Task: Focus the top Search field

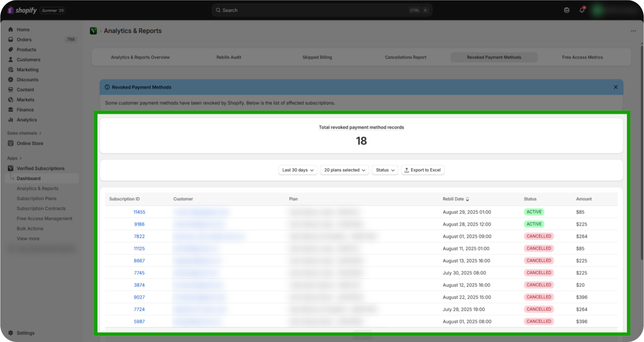Action: 322,10
